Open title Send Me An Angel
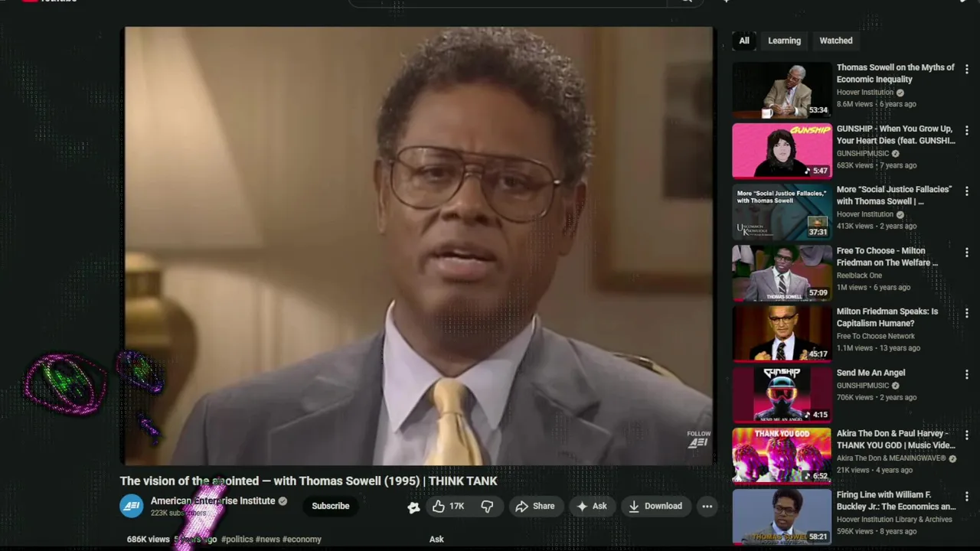This screenshot has width=980, height=551. tap(871, 373)
